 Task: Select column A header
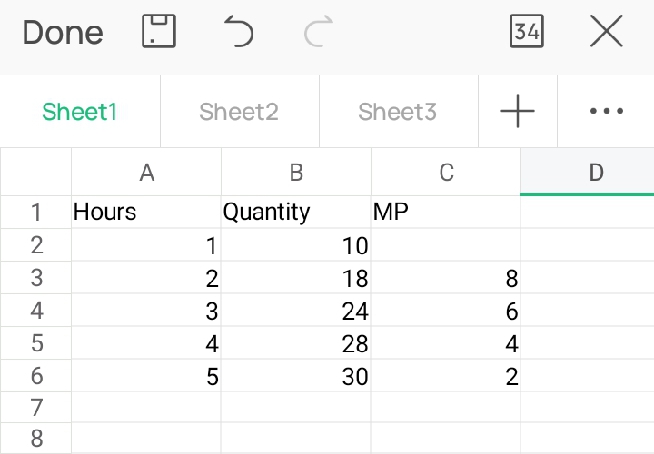point(146,172)
